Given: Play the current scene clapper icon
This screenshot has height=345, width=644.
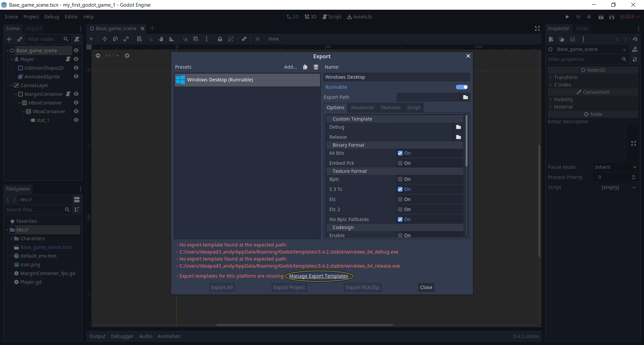Looking at the screenshot, I should [x=601, y=17].
